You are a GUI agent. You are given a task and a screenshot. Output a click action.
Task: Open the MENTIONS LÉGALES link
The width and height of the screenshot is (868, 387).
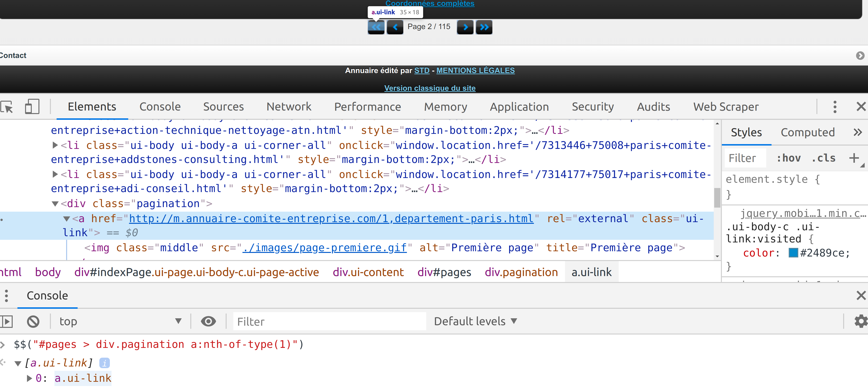click(x=475, y=70)
